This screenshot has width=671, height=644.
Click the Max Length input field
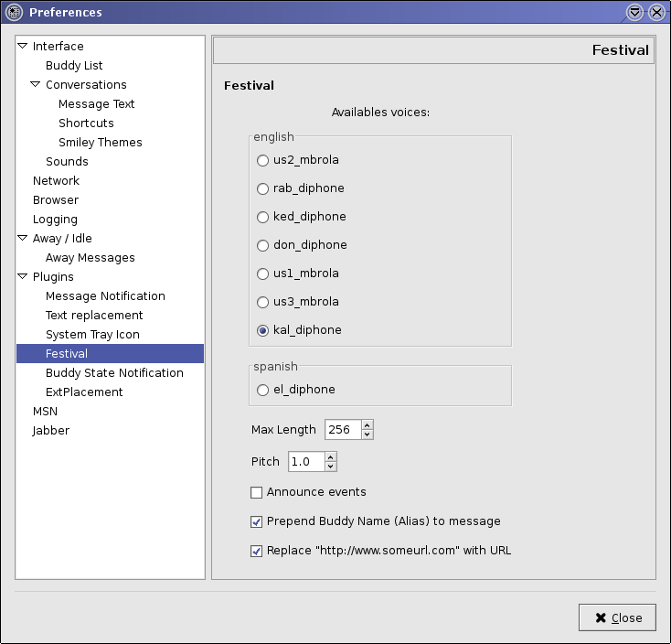[x=342, y=429]
